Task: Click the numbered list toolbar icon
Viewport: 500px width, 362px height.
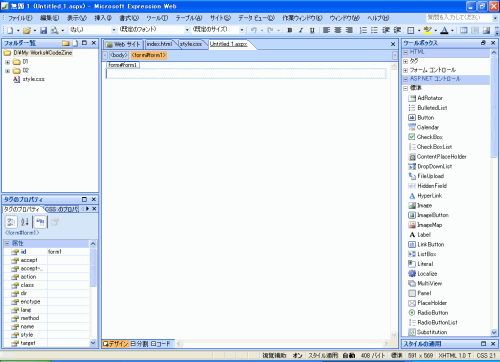Action: click(363, 30)
